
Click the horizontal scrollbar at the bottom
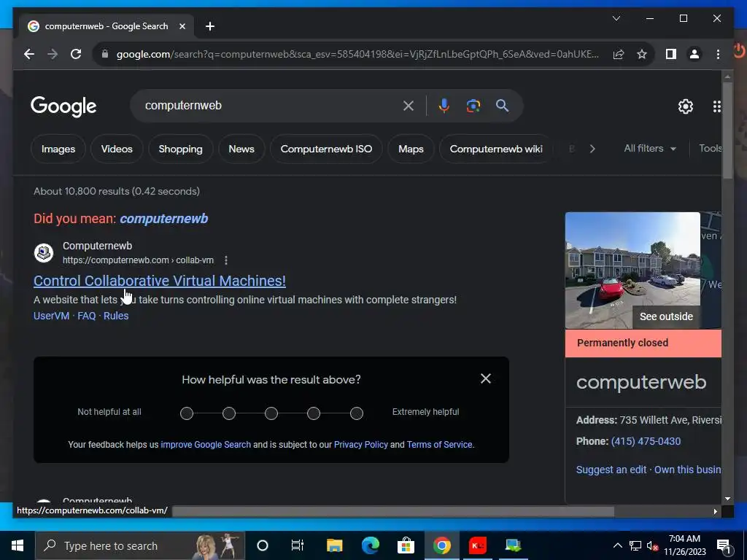pos(393,511)
